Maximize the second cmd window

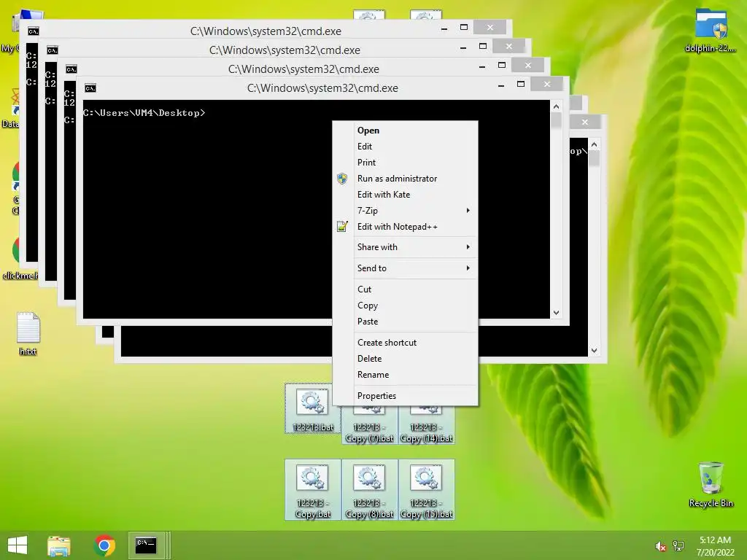(x=483, y=46)
